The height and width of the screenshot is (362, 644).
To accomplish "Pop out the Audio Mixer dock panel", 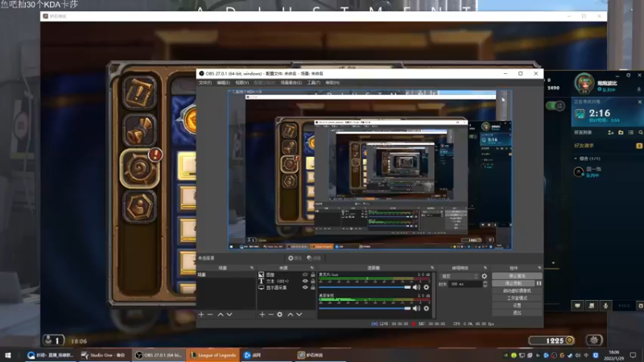I will point(432,268).
